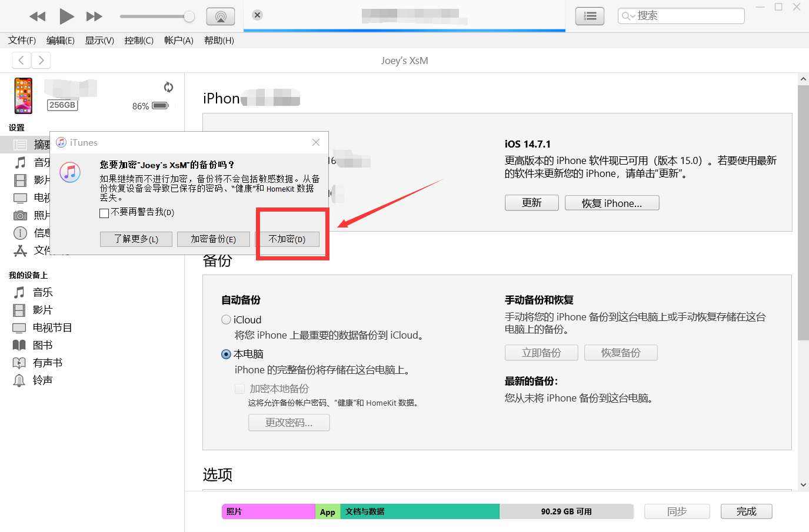Click the battery indicator icon
Viewport: 809px width, 532px height.
pyautogui.click(x=160, y=106)
